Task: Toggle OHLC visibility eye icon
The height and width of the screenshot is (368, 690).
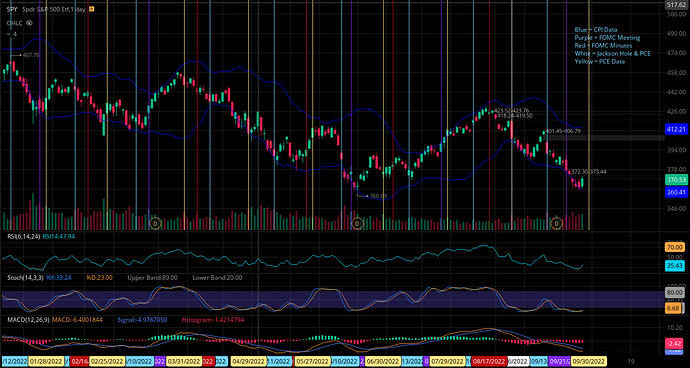Action: point(29,23)
